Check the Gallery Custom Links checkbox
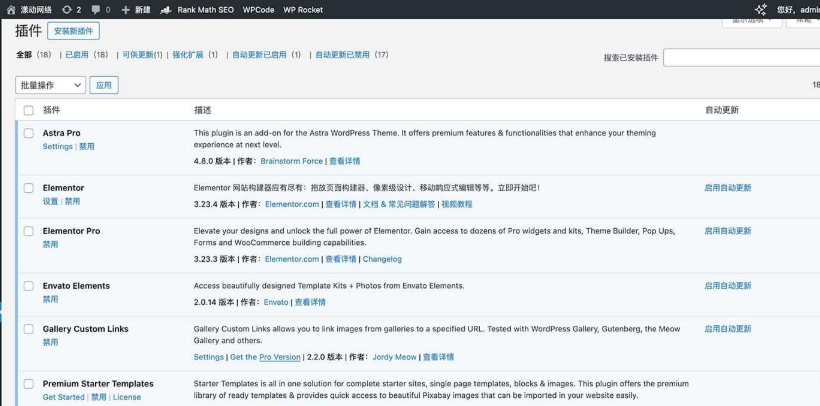The image size is (820, 406). 29,329
